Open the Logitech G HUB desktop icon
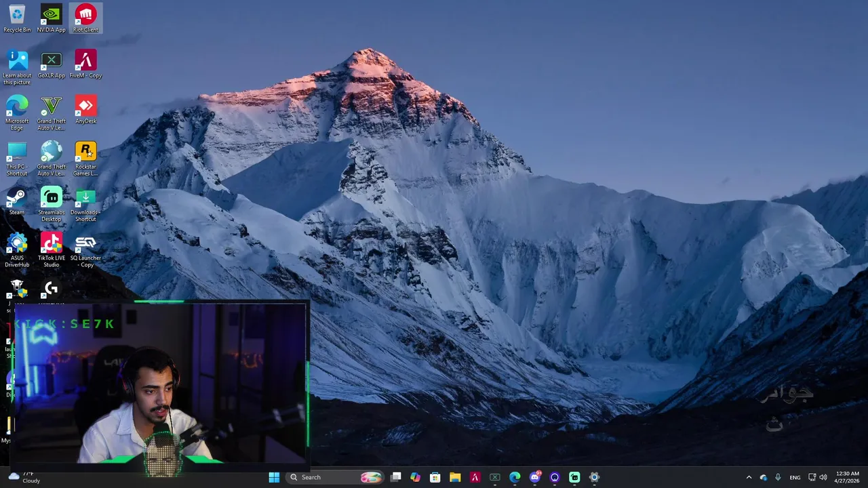This screenshot has height=488, width=868. click(x=52, y=289)
